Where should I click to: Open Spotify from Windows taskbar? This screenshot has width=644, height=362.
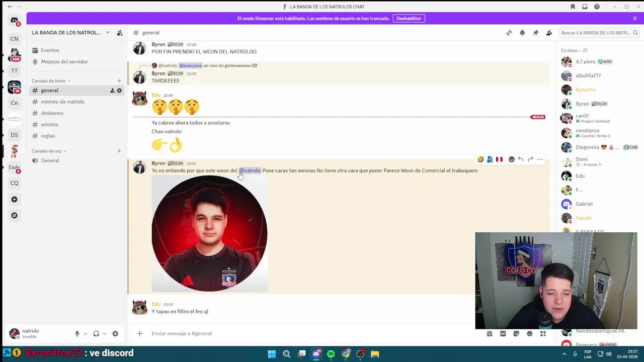[331, 354]
